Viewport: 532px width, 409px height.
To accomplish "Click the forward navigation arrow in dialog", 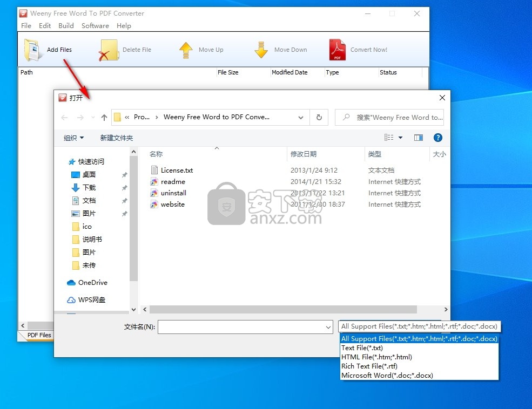I will point(80,118).
